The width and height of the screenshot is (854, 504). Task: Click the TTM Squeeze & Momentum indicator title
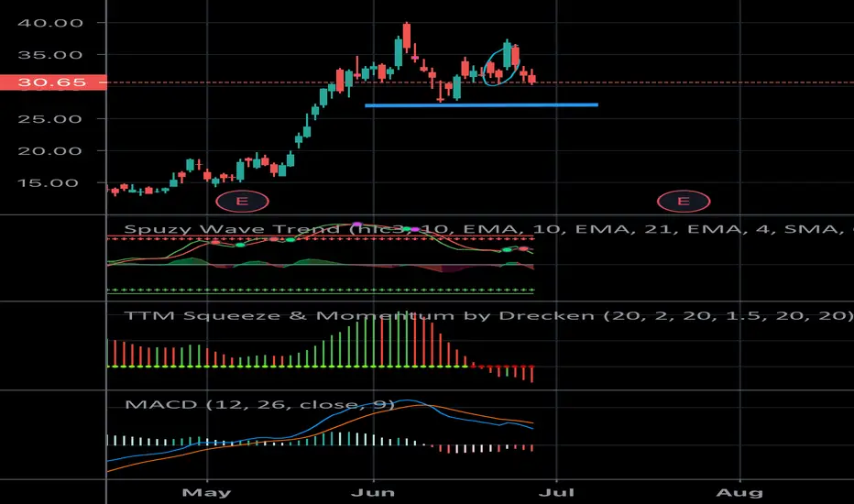point(488,315)
